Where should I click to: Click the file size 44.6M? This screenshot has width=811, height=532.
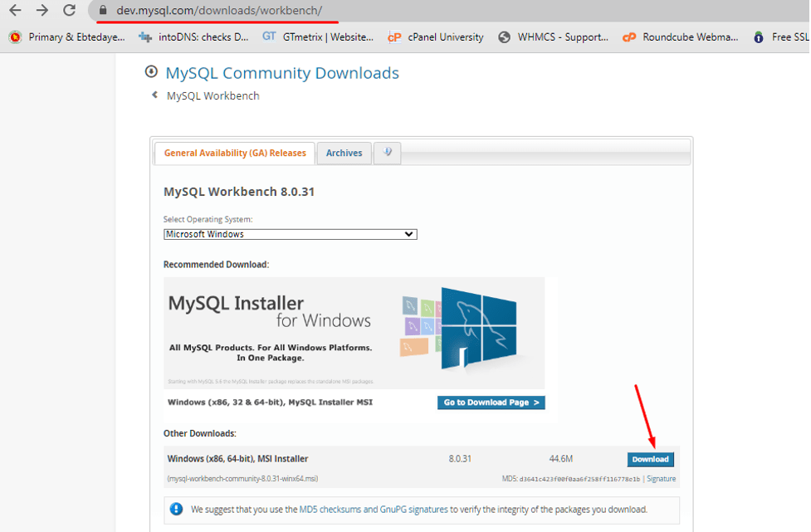(x=560, y=459)
